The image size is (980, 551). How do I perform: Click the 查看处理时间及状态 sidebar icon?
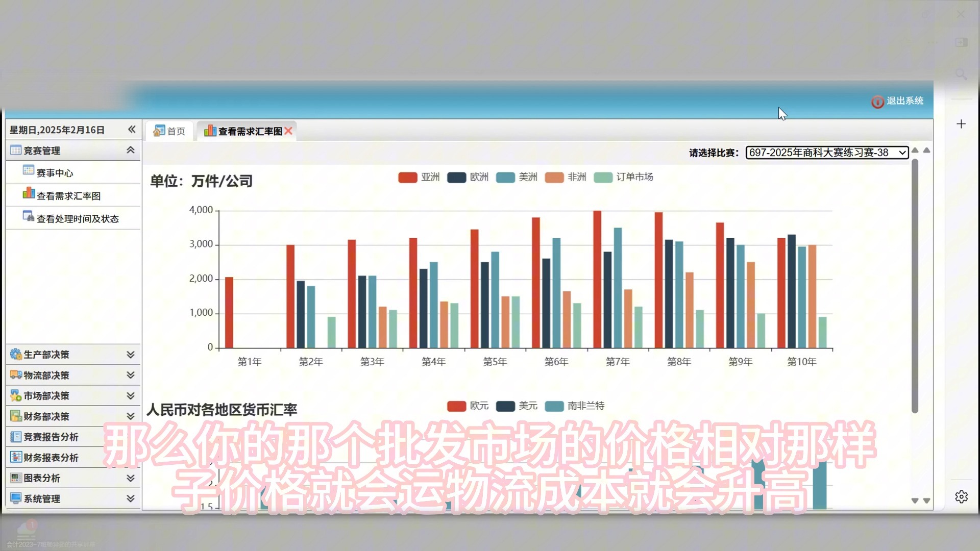point(28,216)
